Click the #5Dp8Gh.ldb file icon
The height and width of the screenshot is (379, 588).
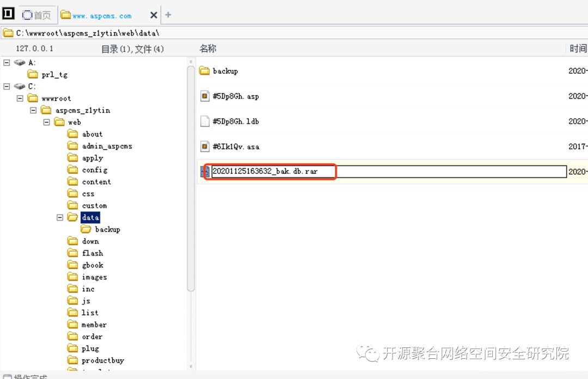205,121
